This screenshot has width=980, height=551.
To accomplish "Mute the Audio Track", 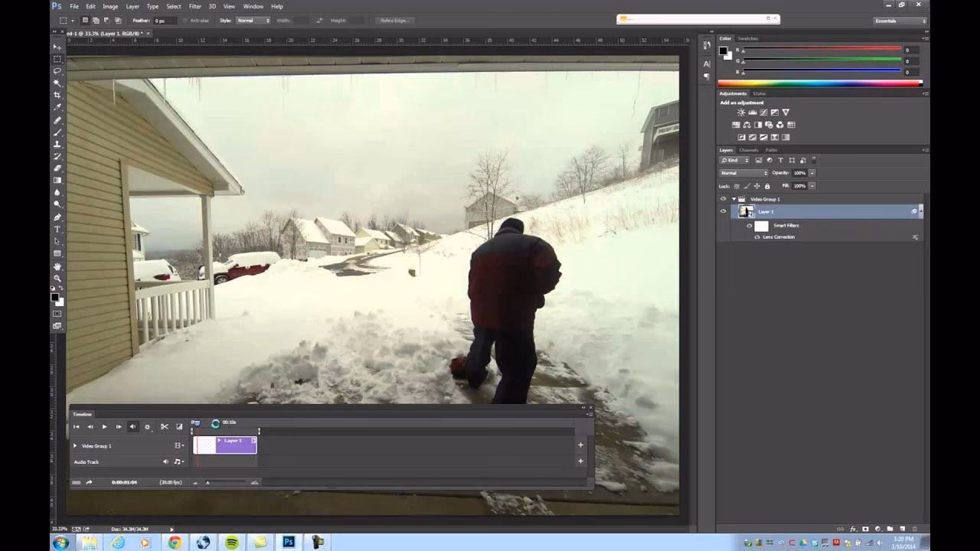I will click(165, 461).
